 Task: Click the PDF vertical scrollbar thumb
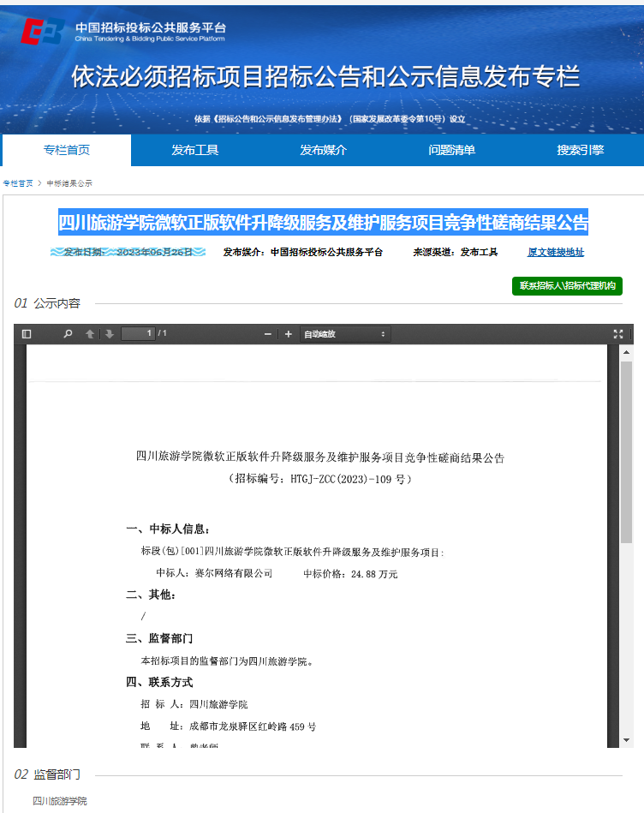[626, 452]
